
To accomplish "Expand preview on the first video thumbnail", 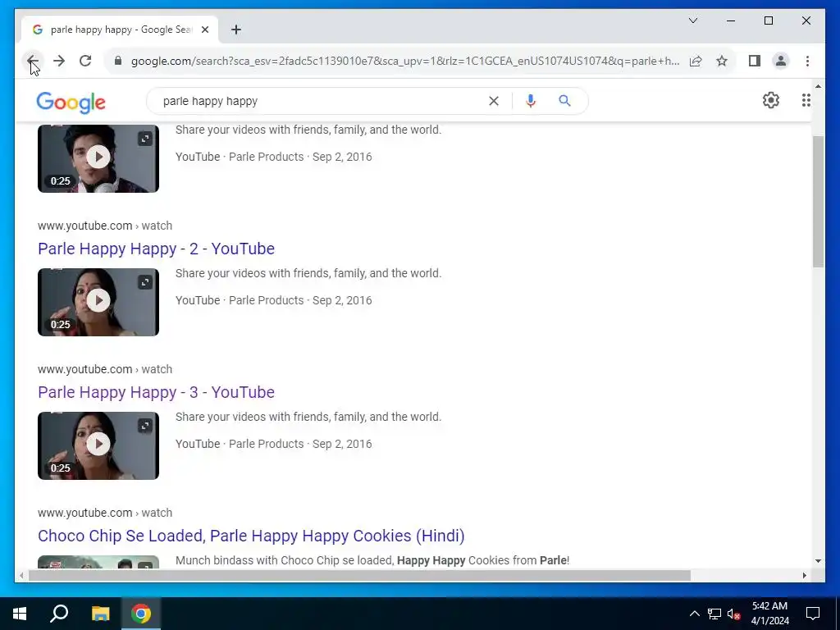I will [x=144, y=139].
